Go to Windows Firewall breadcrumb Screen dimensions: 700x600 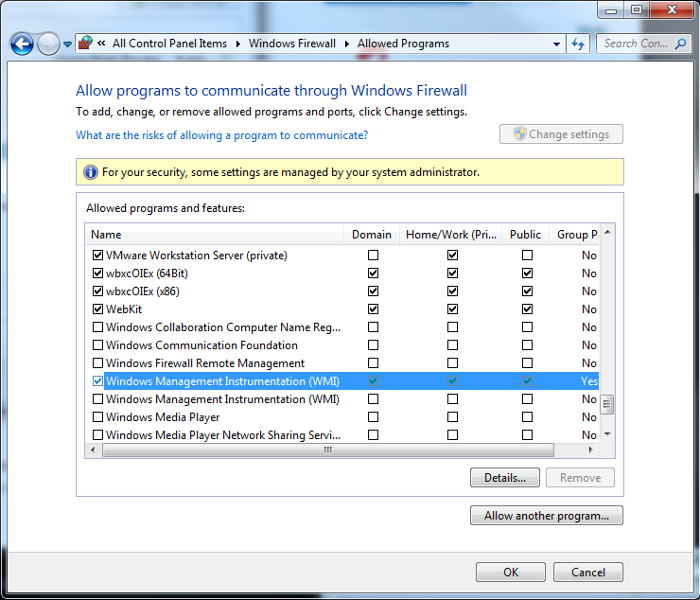(x=292, y=44)
